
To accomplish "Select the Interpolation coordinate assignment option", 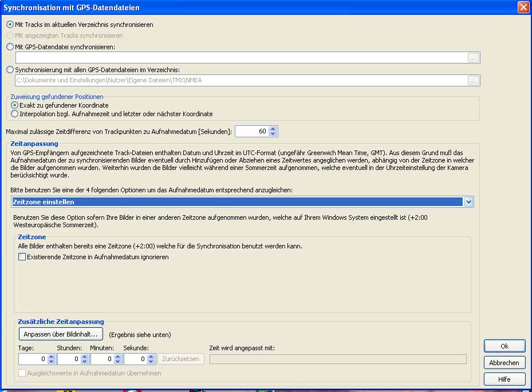I will pyautogui.click(x=15, y=114).
